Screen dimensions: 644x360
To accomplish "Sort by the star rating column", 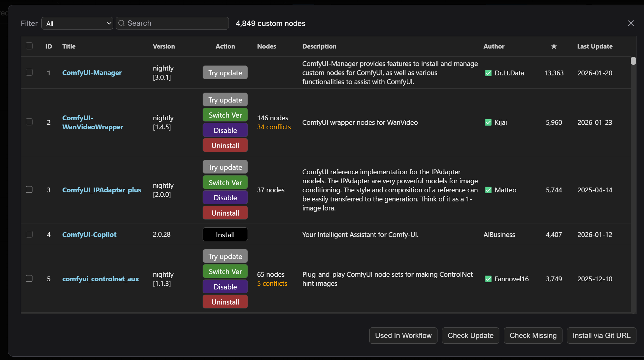I will pyautogui.click(x=554, y=46).
